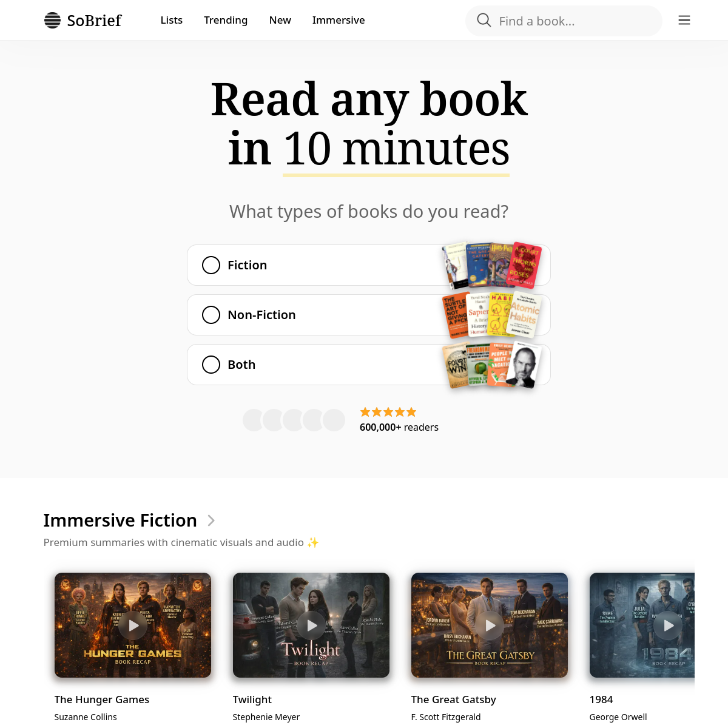The image size is (728, 728).
Task: Expand Immersive Fiction section via chevron
Action: tap(211, 521)
